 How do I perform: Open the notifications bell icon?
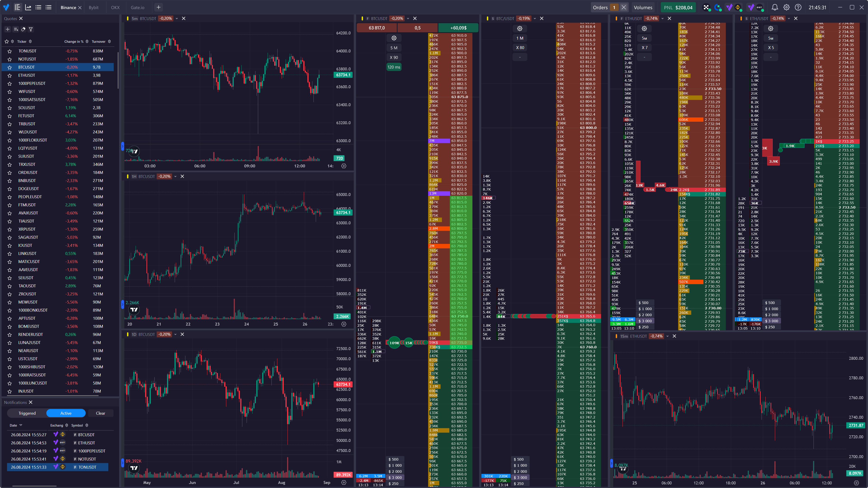point(775,7)
